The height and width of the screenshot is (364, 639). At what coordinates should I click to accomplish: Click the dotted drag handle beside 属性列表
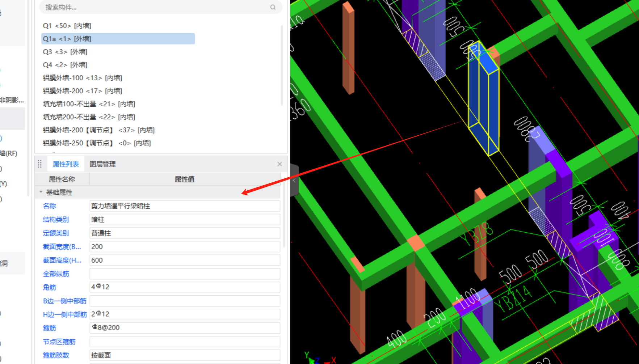40,164
